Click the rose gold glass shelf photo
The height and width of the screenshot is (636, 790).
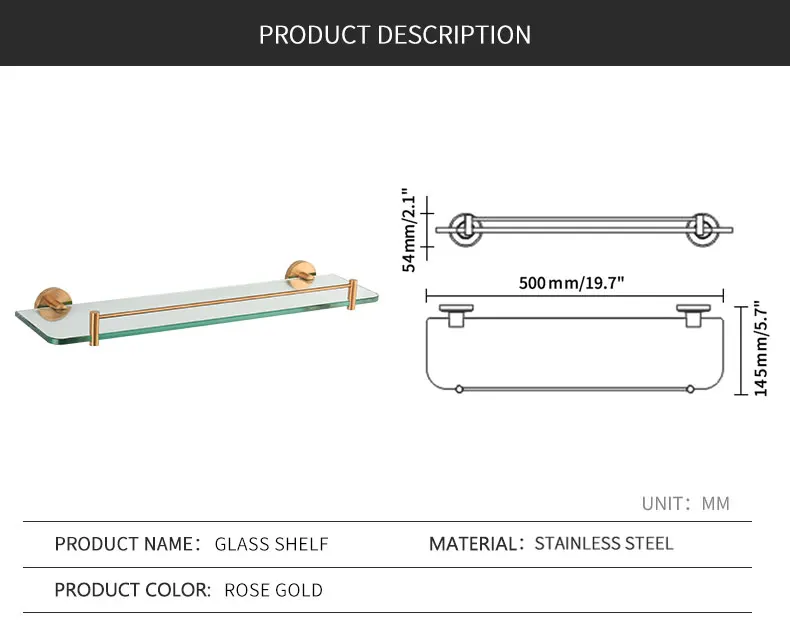pos(196,302)
